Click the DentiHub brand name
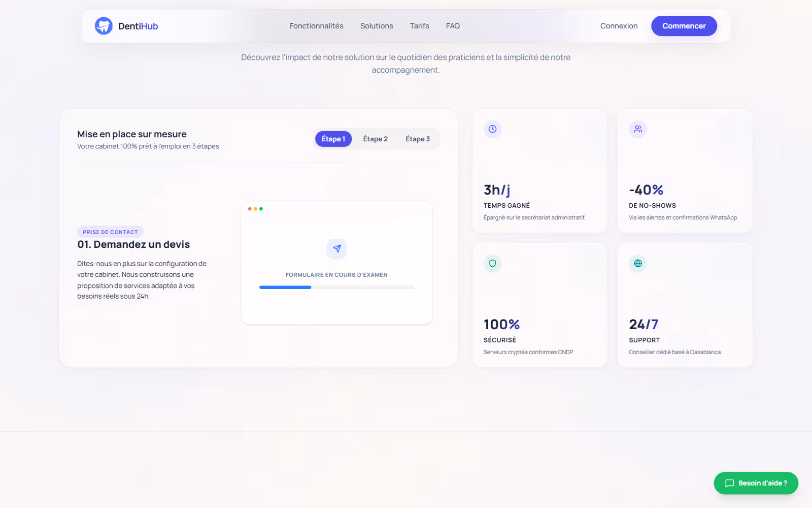The height and width of the screenshot is (508, 812). 138,26
